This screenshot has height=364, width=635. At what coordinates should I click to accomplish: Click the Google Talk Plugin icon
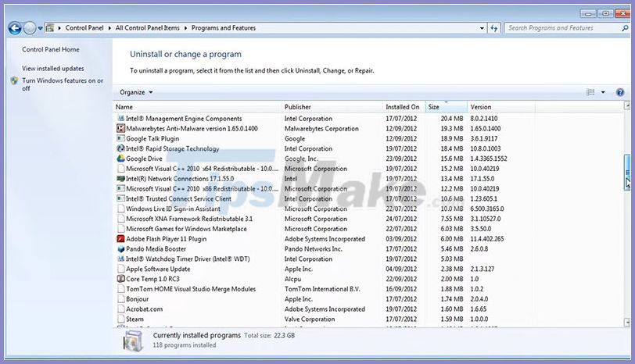pos(120,139)
